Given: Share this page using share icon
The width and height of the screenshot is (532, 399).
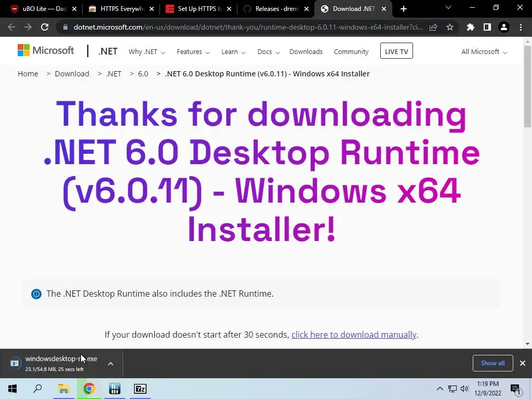Looking at the screenshot, I should (433, 27).
